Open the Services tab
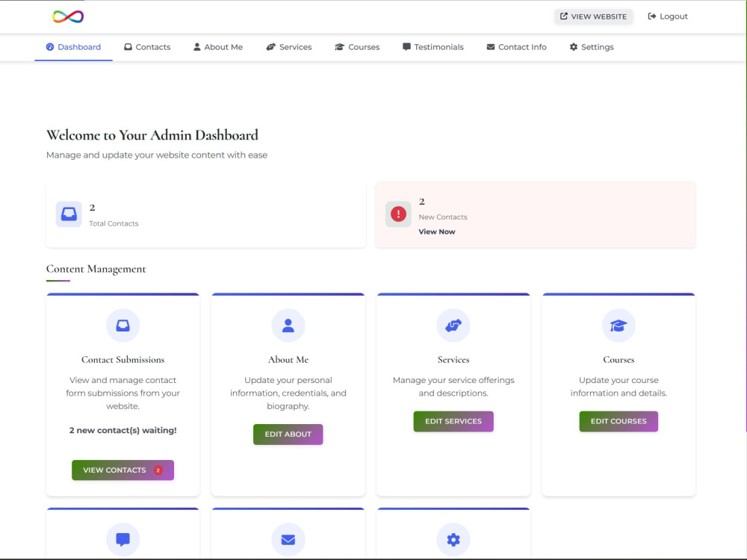 tap(289, 46)
